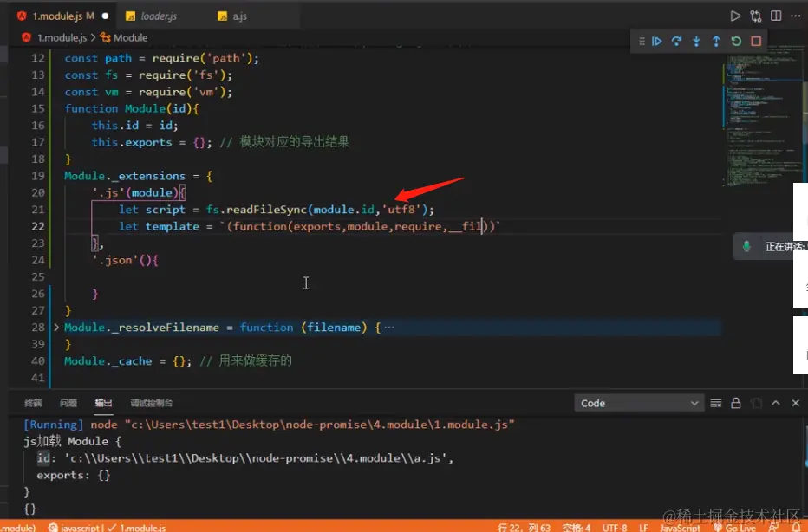Click 'Module._extensions' on line 19
This screenshot has height=532, width=808.
[x=125, y=176]
